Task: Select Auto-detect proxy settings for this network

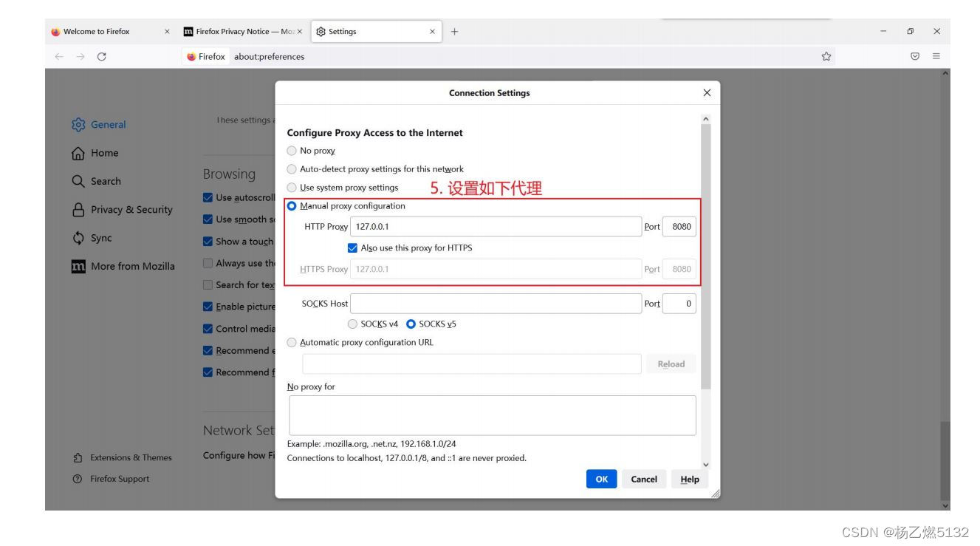Action: tap(291, 169)
